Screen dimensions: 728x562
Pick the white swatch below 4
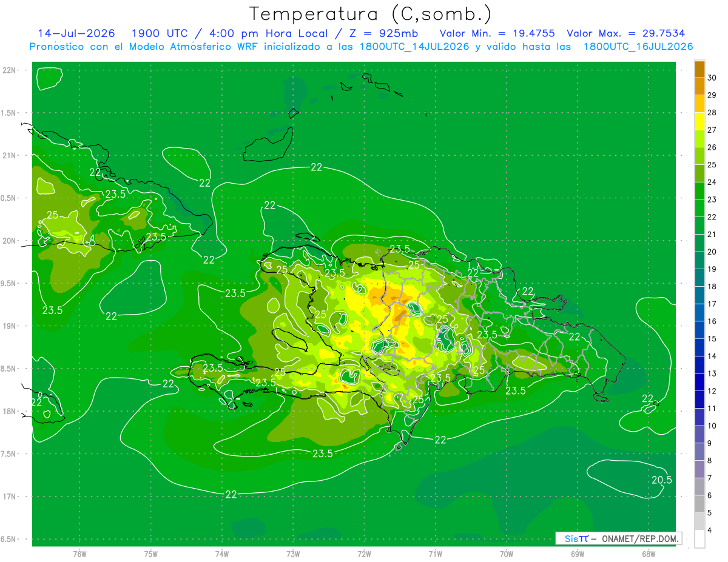(x=699, y=539)
